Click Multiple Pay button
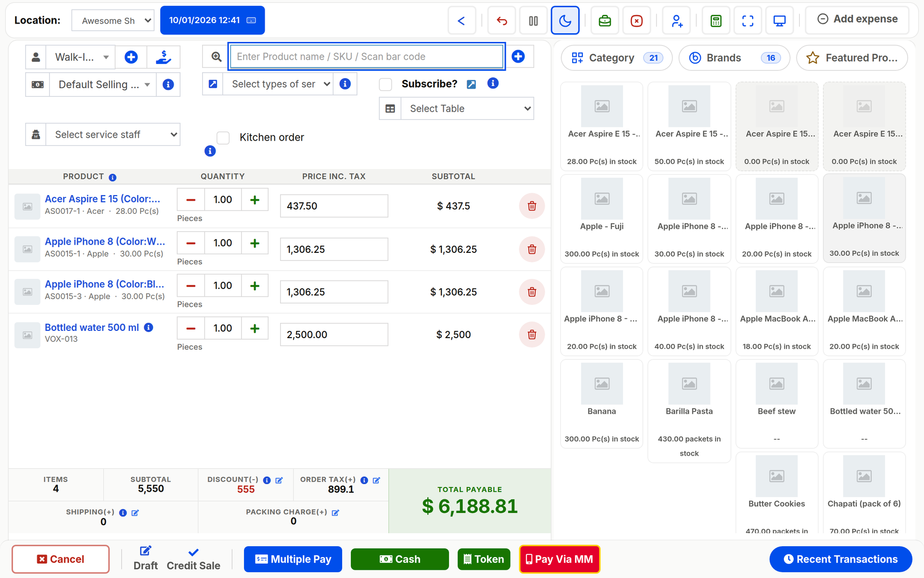The height and width of the screenshot is (578, 924). coord(293,559)
